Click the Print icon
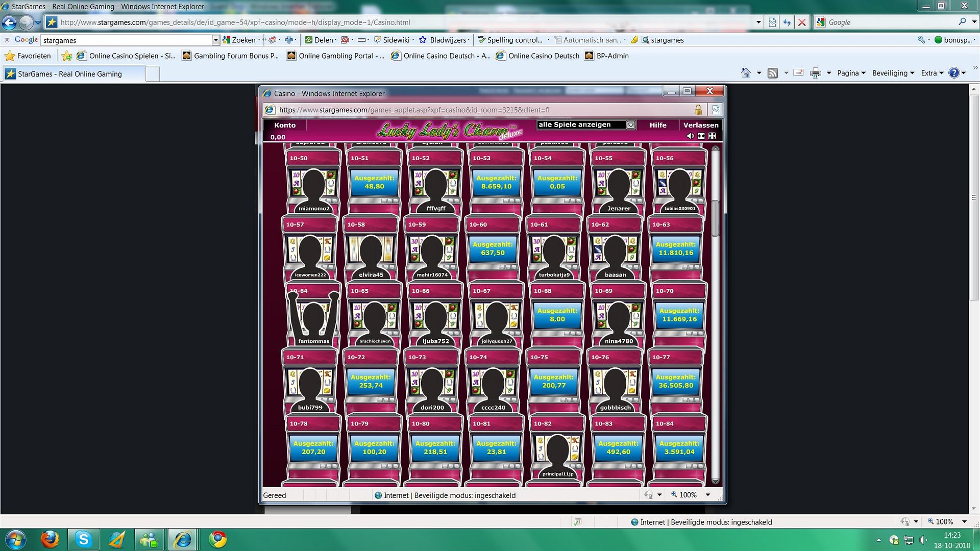This screenshot has height=551, width=980. 816,73
